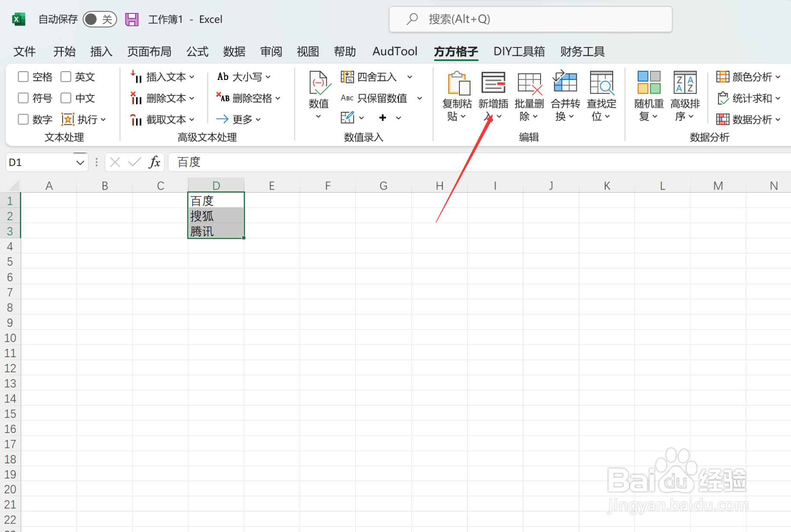Click the Excel app logo icon
The image size is (791, 532).
(18, 19)
